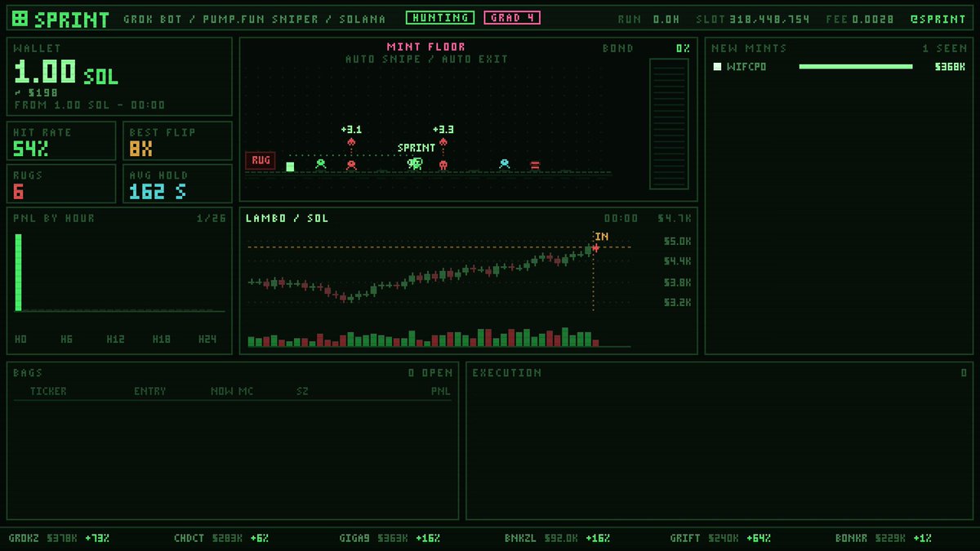Toggle the WIFCPO mint checkbox square

point(717,67)
